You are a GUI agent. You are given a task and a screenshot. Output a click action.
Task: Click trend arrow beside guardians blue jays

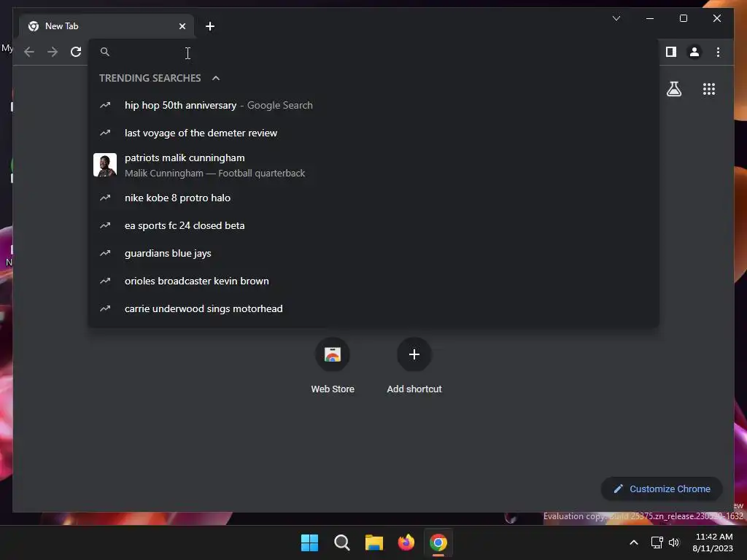105,253
